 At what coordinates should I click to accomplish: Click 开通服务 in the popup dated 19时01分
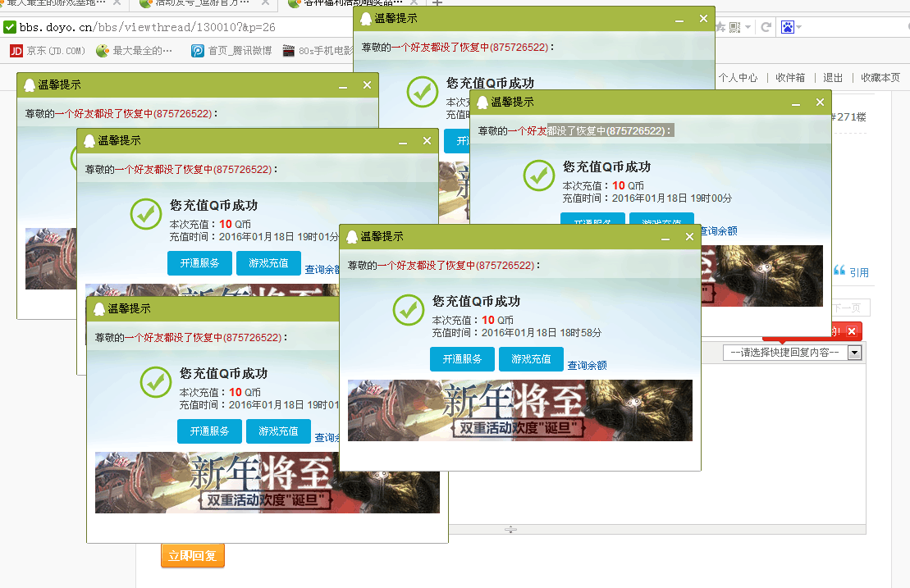point(199,262)
